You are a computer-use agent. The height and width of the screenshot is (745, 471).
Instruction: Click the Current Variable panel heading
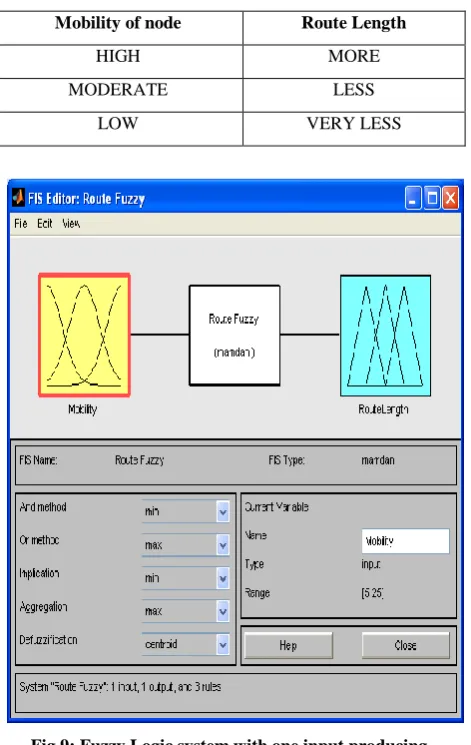coord(277,507)
